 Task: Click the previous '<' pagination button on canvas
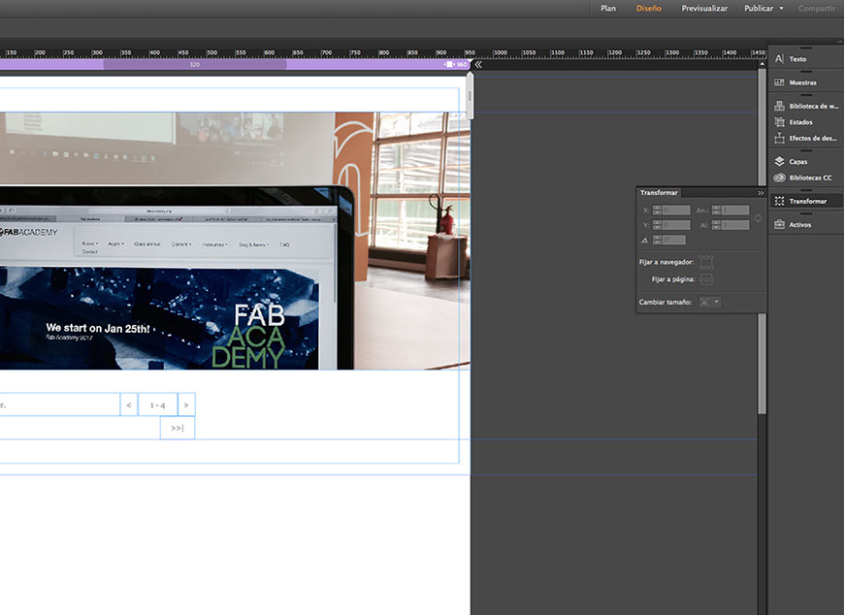[x=129, y=405]
